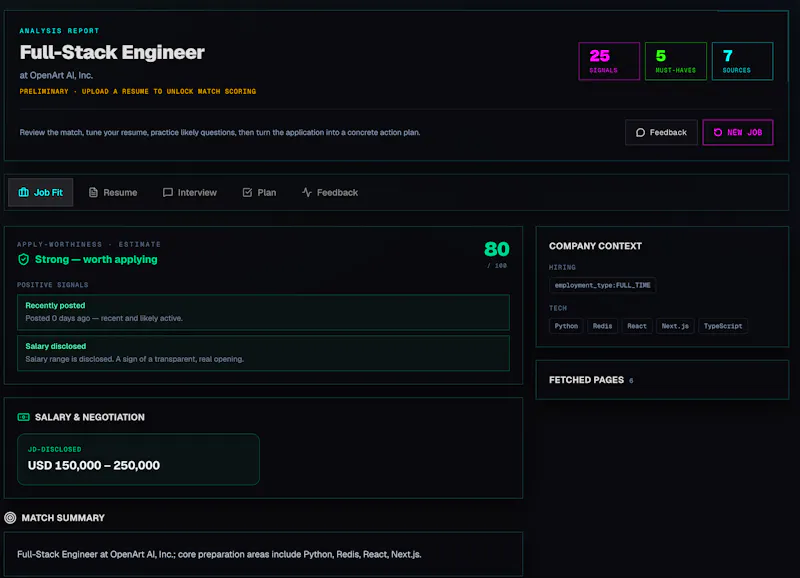Screen dimensions: 800x578
Task: Expand the Fetched Pages panel
Action: [x=662, y=380]
